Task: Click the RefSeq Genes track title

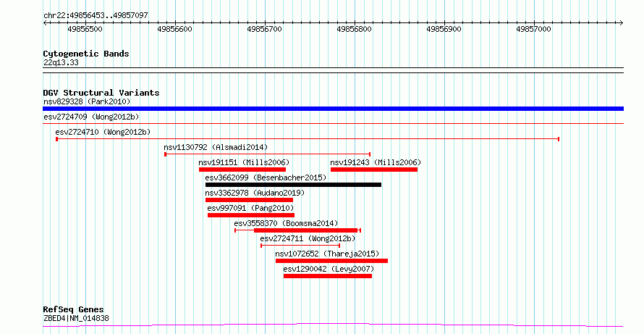Action: 74,310
